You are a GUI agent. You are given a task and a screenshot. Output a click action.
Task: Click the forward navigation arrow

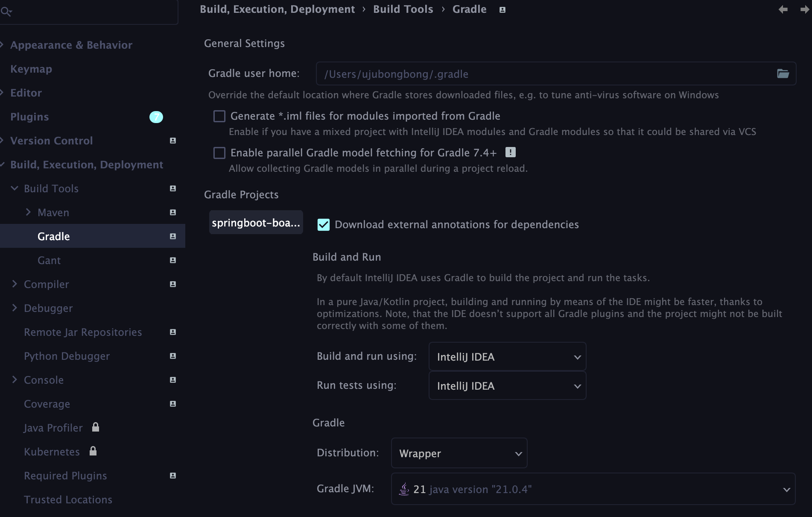tap(805, 9)
